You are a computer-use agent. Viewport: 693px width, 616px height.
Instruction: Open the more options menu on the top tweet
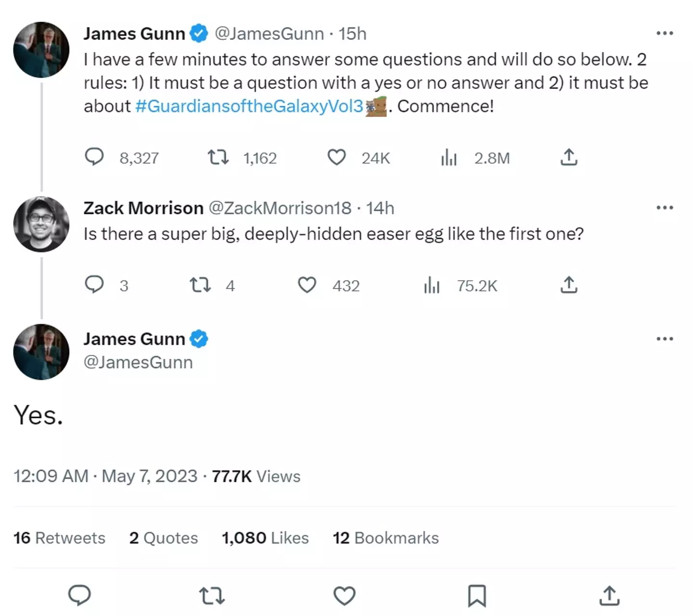(665, 33)
